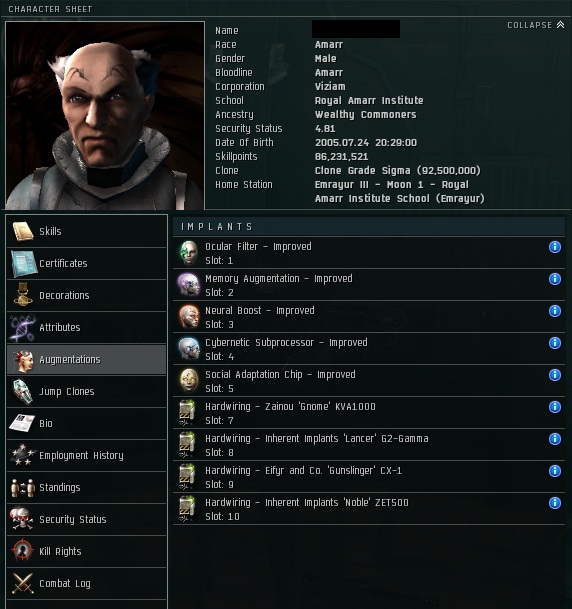The height and width of the screenshot is (609, 572).
Task: Collapse the character sheet header
Action: coord(535,25)
